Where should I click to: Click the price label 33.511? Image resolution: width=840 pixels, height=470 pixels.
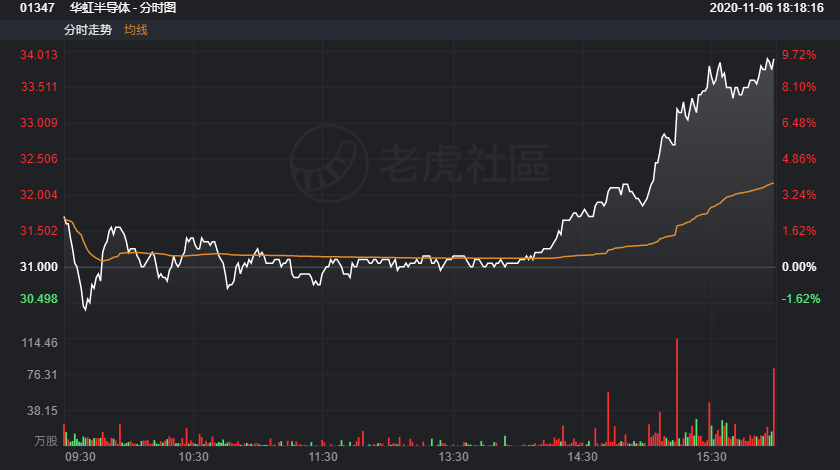pyautogui.click(x=39, y=87)
